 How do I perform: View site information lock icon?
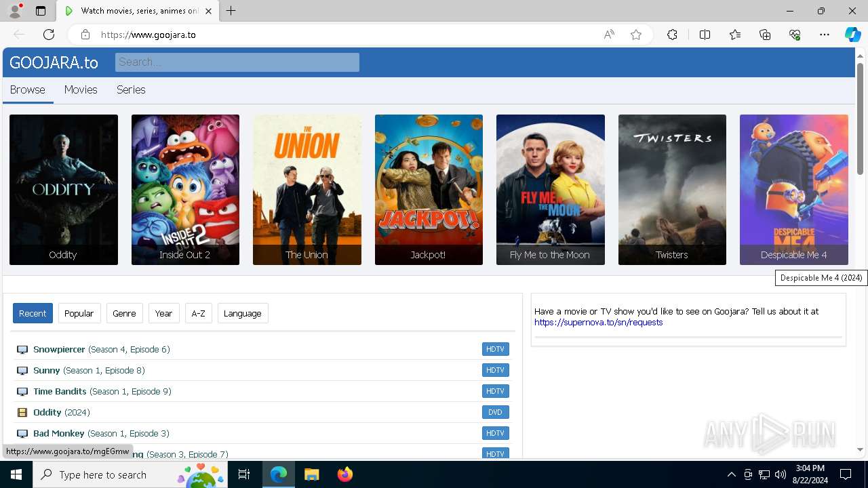coord(85,35)
